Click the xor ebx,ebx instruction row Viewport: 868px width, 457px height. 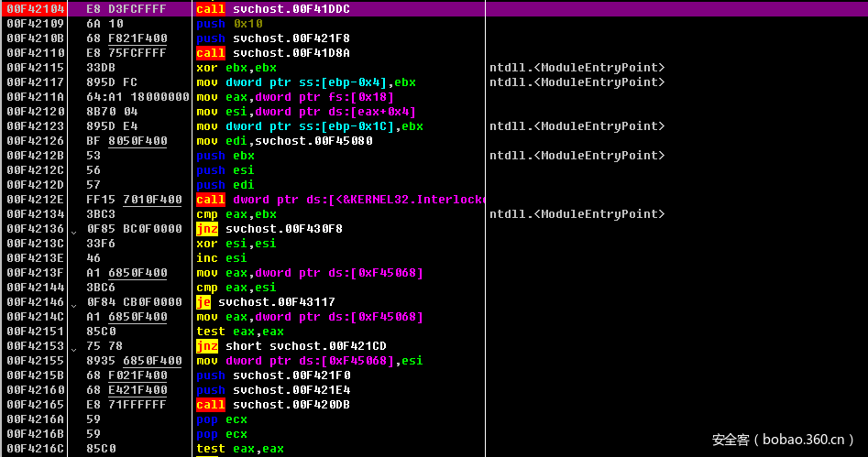point(236,67)
